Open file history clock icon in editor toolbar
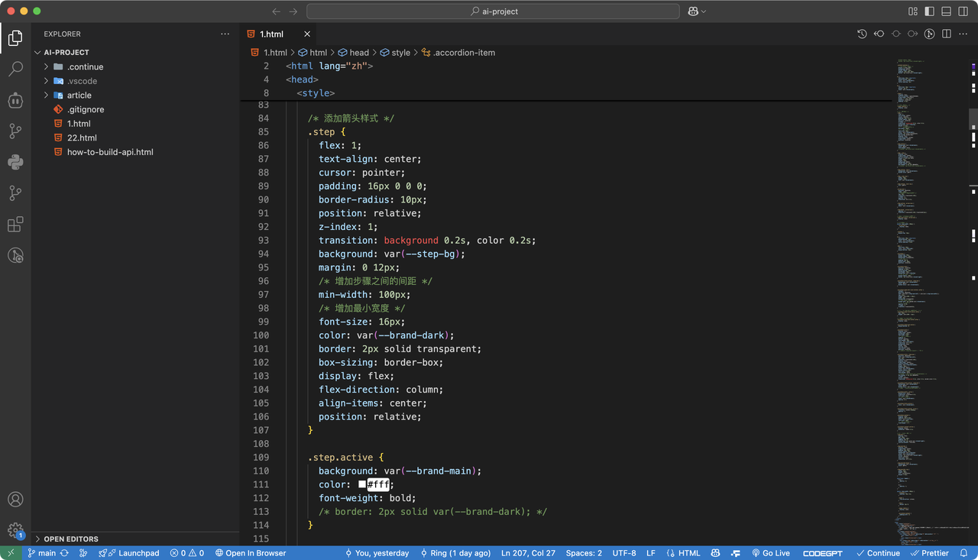Image resolution: width=978 pixels, height=560 pixels. [x=862, y=34]
